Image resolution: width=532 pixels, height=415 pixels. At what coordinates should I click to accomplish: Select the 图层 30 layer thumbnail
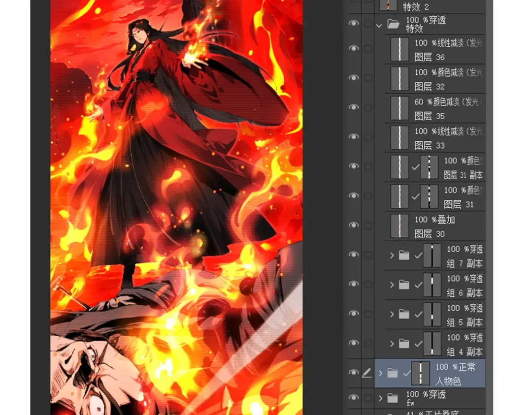pos(399,226)
